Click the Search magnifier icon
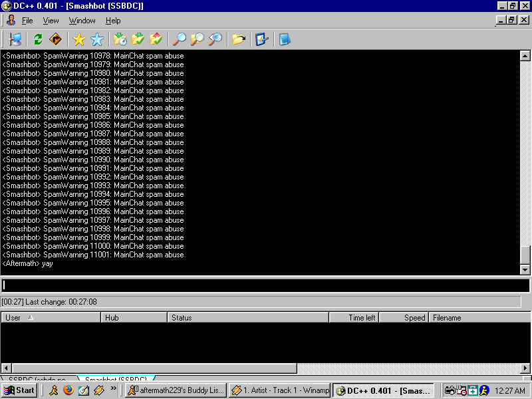 (x=179, y=40)
